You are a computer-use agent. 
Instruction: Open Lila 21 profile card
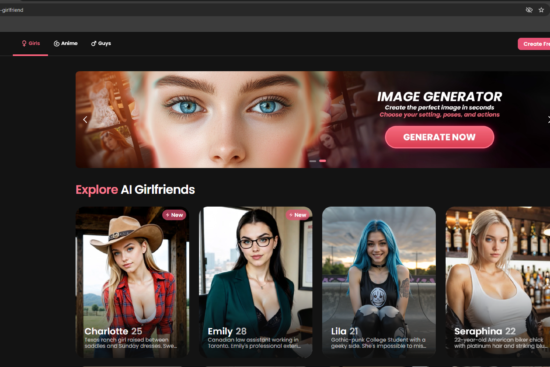(x=379, y=282)
